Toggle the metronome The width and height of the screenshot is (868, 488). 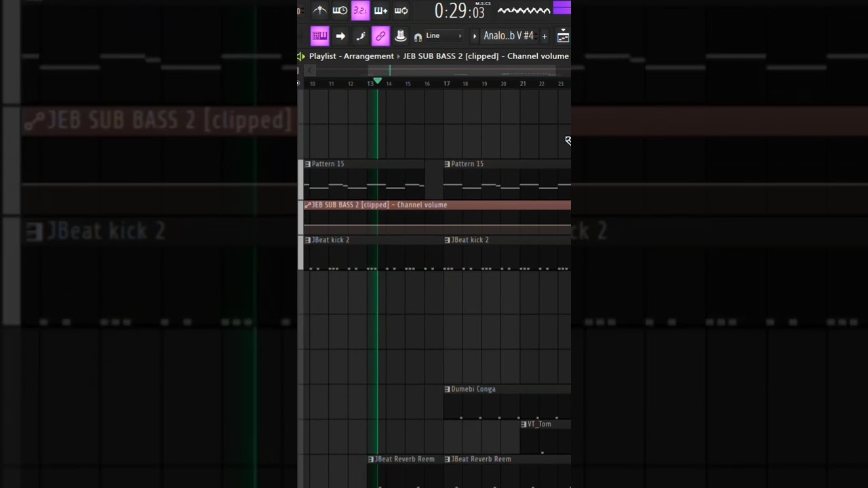pyautogui.click(x=319, y=10)
